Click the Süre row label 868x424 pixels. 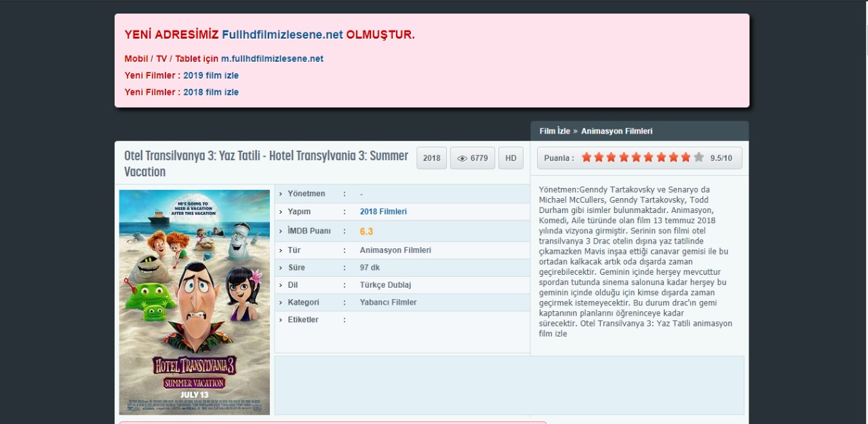pyautogui.click(x=296, y=268)
